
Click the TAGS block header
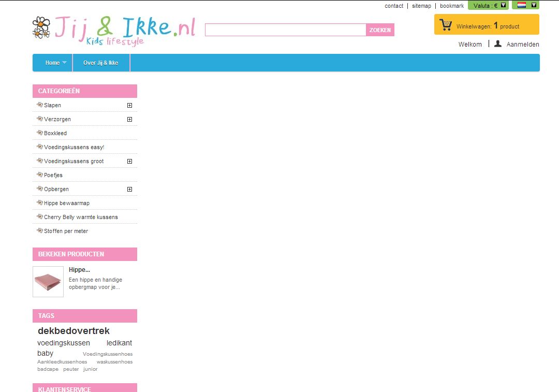tap(85, 316)
